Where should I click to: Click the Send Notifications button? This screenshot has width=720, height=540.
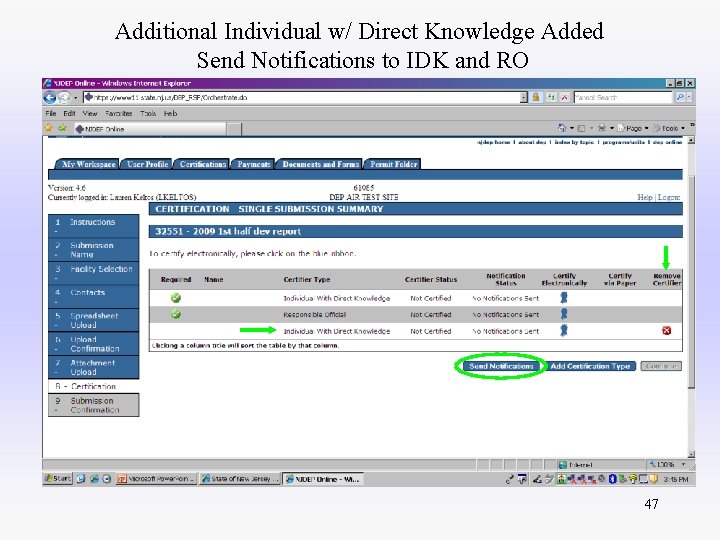point(501,366)
